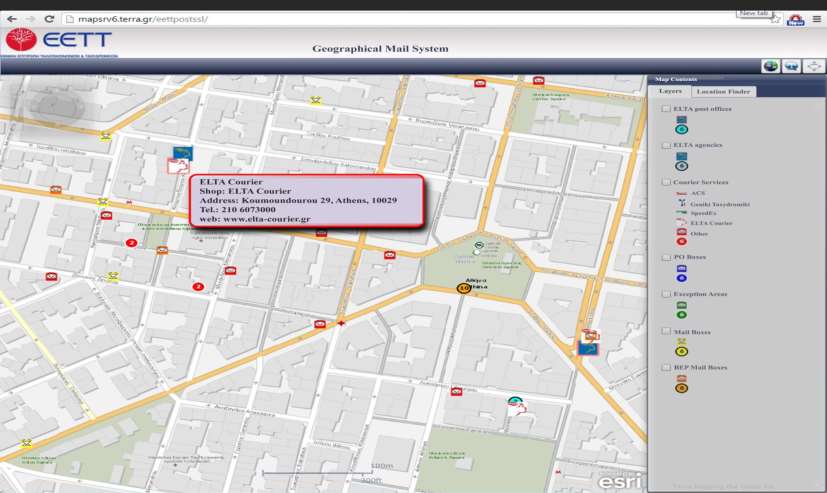This screenshot has width=827, height=493.
Task: Click the blue ELTA marker just above the popup
Action: point(182,153)
